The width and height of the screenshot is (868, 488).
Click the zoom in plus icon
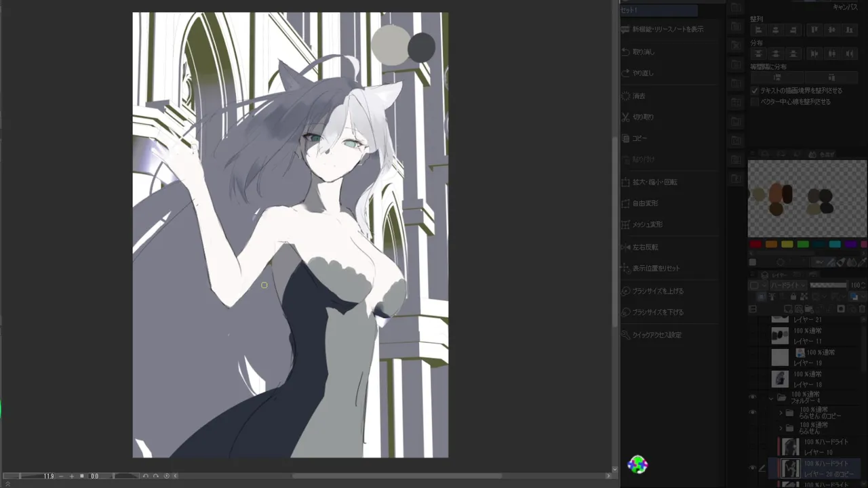[x=72, y=476]
